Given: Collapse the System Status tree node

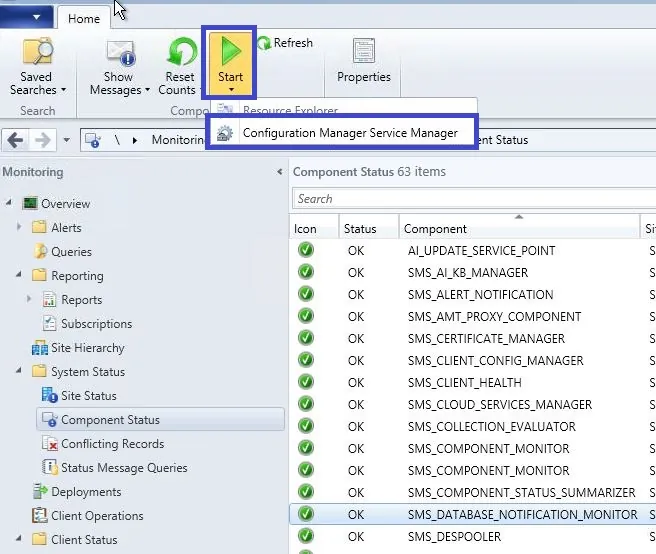Looking at the screenshot, I should (x=19, y=371).
